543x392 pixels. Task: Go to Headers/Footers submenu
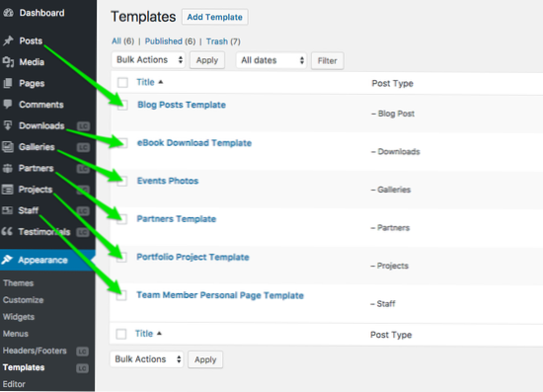[x=35, y=351]
